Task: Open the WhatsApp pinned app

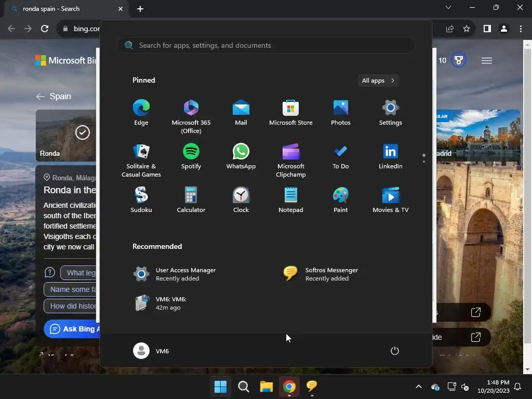Action: [x=241, y=156]
